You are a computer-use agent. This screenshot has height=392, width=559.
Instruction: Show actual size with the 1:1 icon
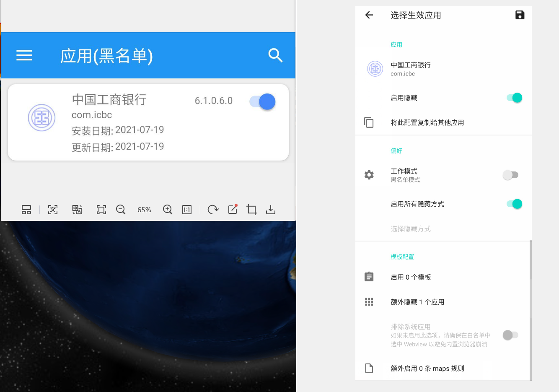coord(187,210)
